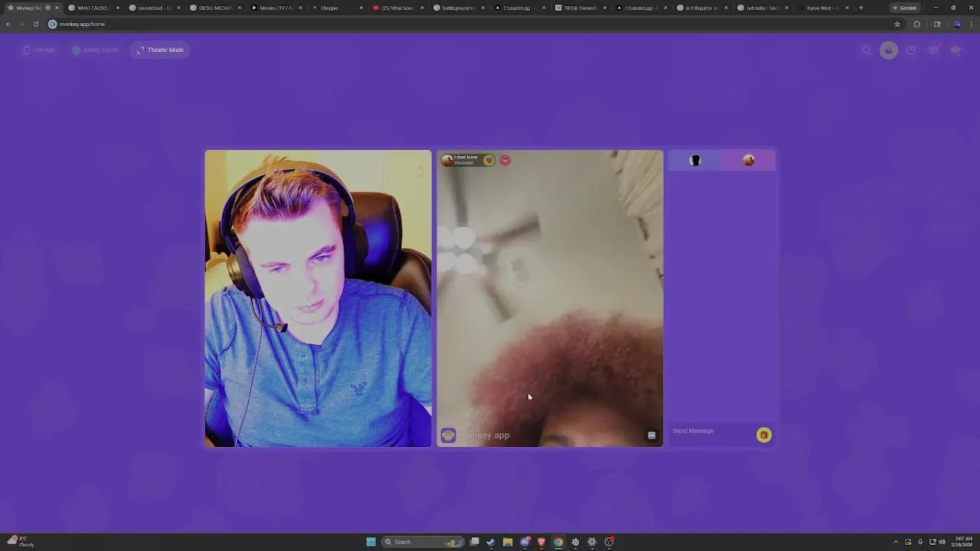Open the Get App link
The image size is (980, 551).
click(x=39, y=50)
